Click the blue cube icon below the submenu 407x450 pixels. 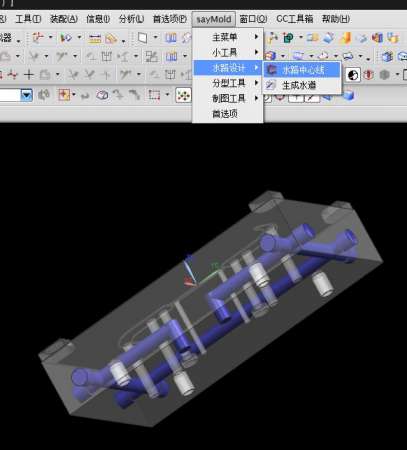(349, 97)
